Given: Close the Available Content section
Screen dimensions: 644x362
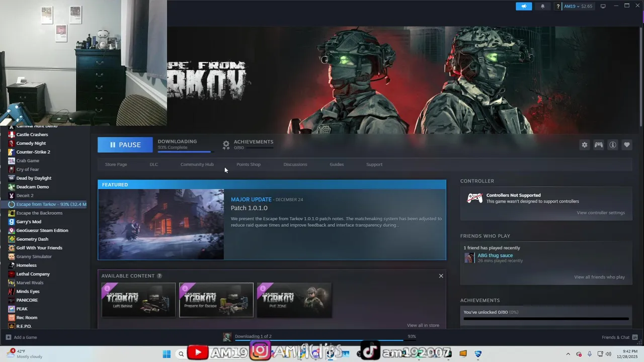Looking at the screenshot, I should (441, 276).
